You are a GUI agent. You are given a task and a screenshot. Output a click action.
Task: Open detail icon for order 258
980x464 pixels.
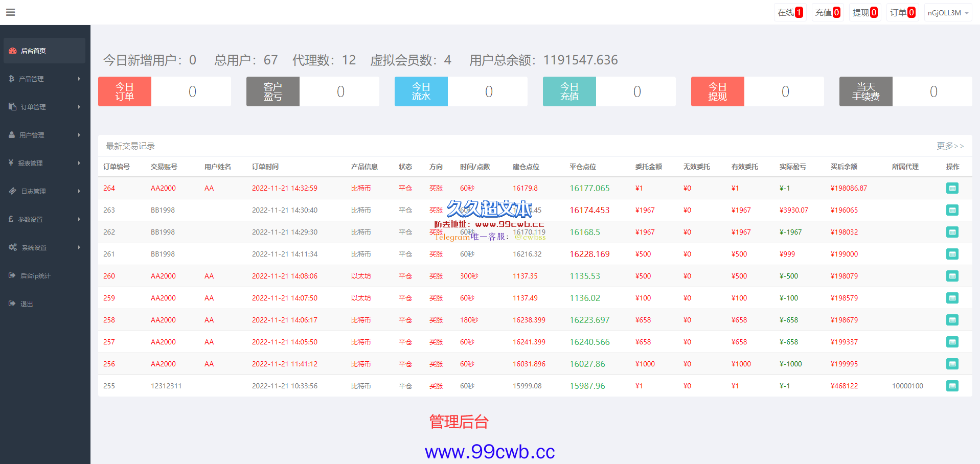point(952,320)
